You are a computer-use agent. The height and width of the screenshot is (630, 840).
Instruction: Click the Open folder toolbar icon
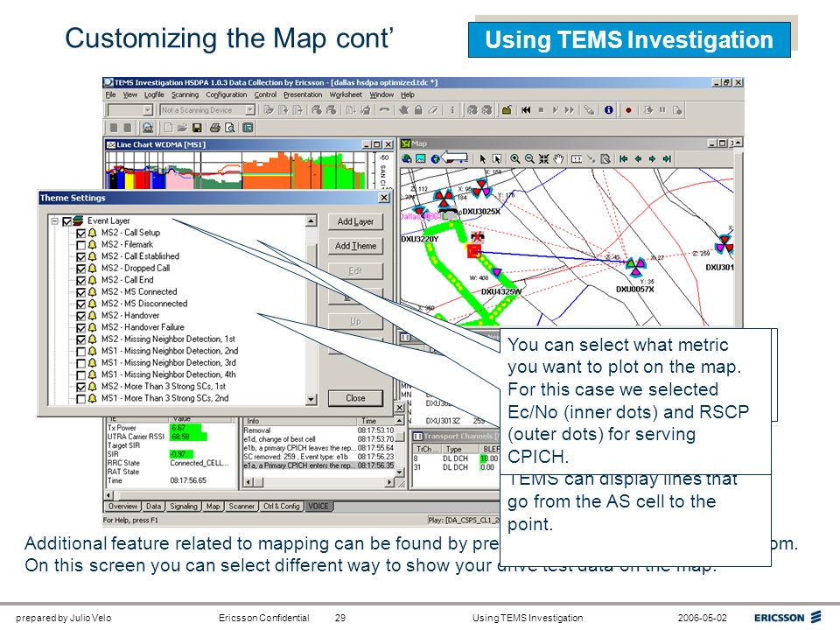point(182,128)
